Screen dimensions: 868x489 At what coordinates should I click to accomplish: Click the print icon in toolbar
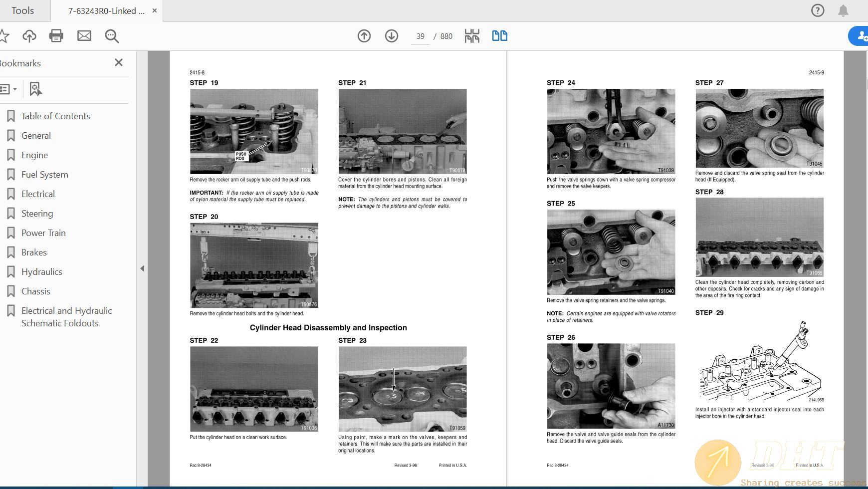click(56, 36)
